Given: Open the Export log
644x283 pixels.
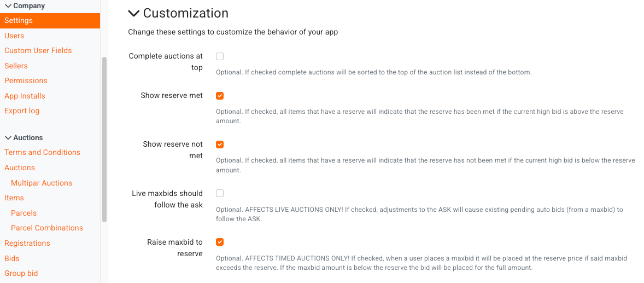Looking at the screenshot, I should pyautogui.click(x=22, y=111).
